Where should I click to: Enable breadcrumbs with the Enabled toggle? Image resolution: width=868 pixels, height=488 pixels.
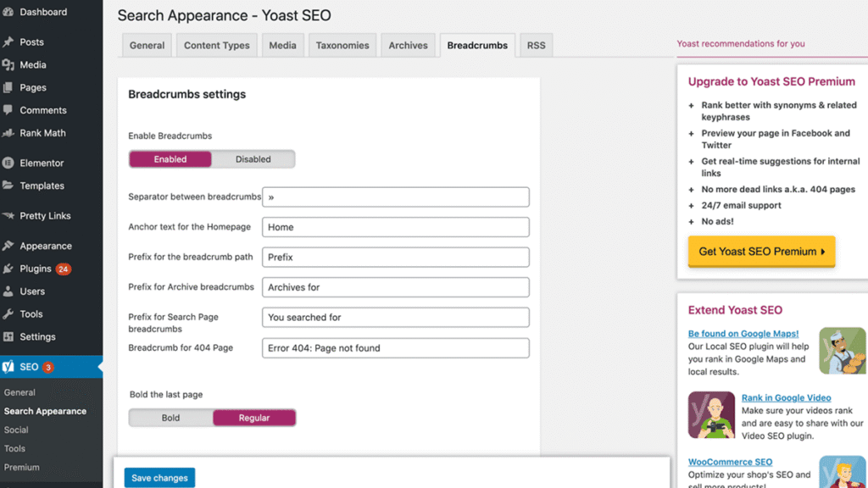[170, 158]
